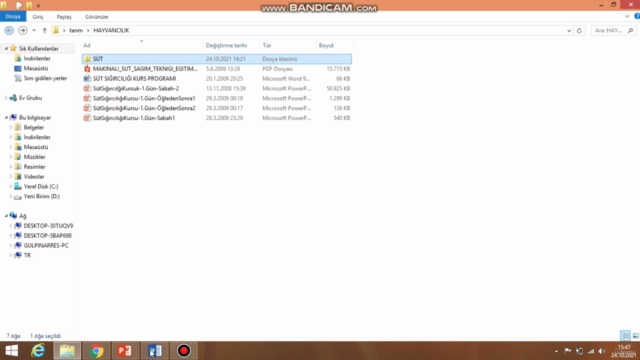Click the Forward navigation arrow

23,30
